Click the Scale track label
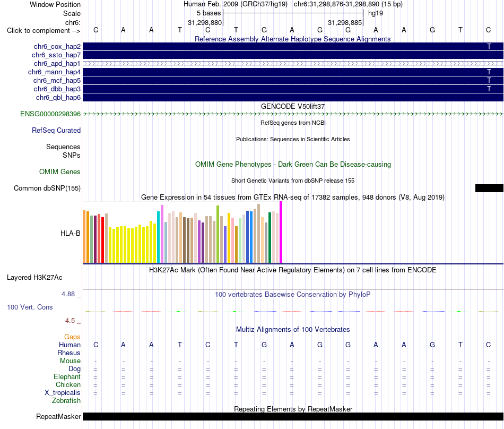Screen dimensions: 504x429 (x=72, y=13)
